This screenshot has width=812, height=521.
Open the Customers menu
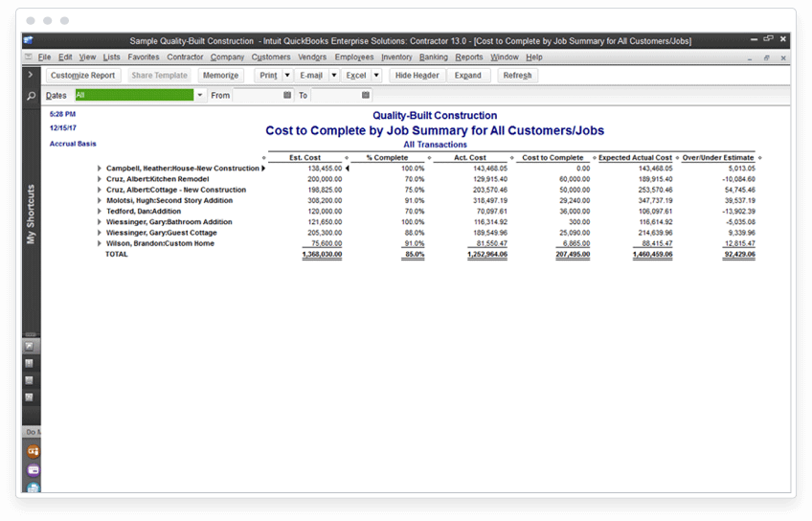pyautogui.click(x=271, y=57)
